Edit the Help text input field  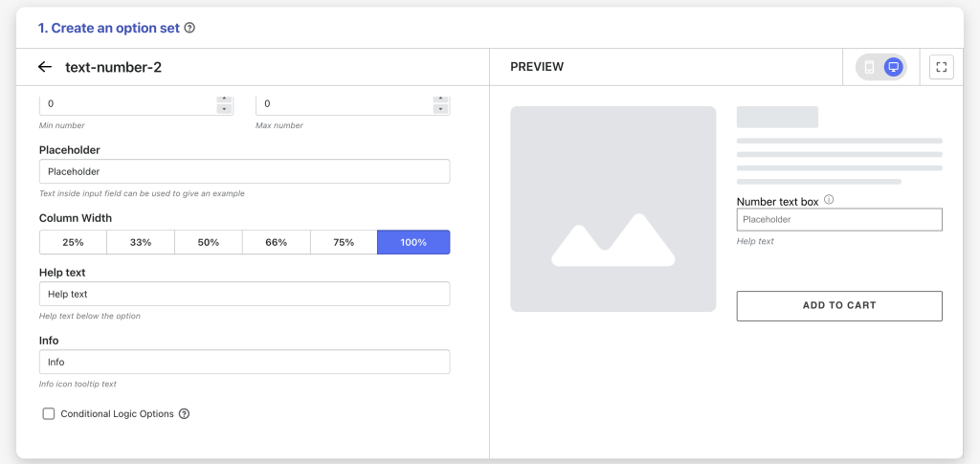point(244,294)
